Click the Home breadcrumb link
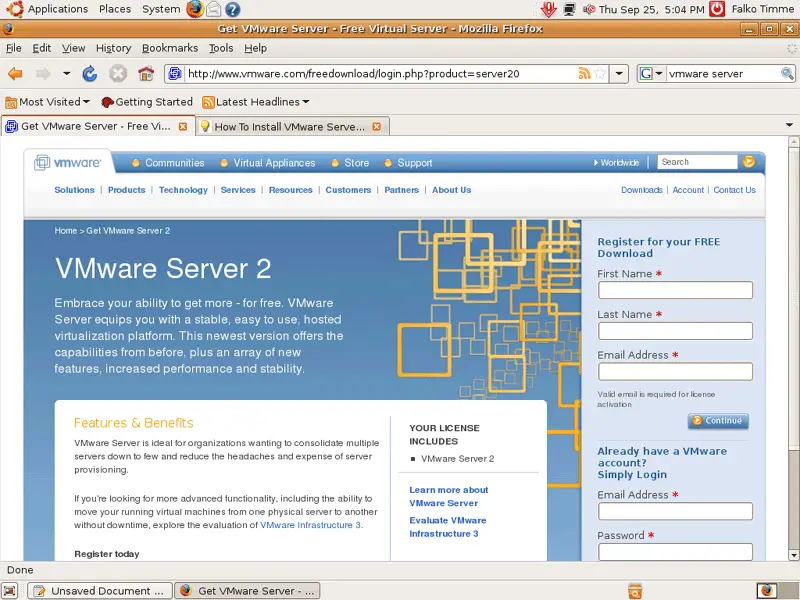800x600 pixels. [65, 231]
